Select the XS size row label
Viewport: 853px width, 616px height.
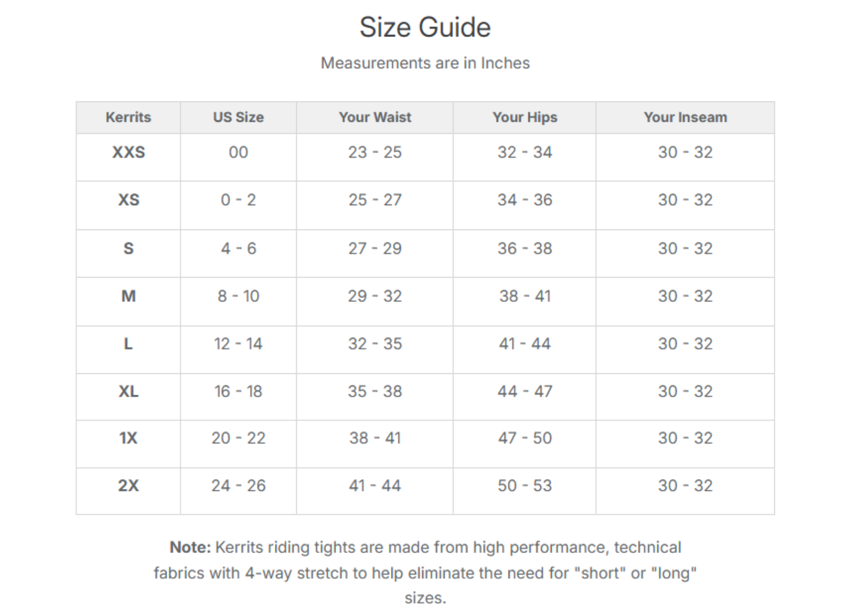click(x=128, y=200)
